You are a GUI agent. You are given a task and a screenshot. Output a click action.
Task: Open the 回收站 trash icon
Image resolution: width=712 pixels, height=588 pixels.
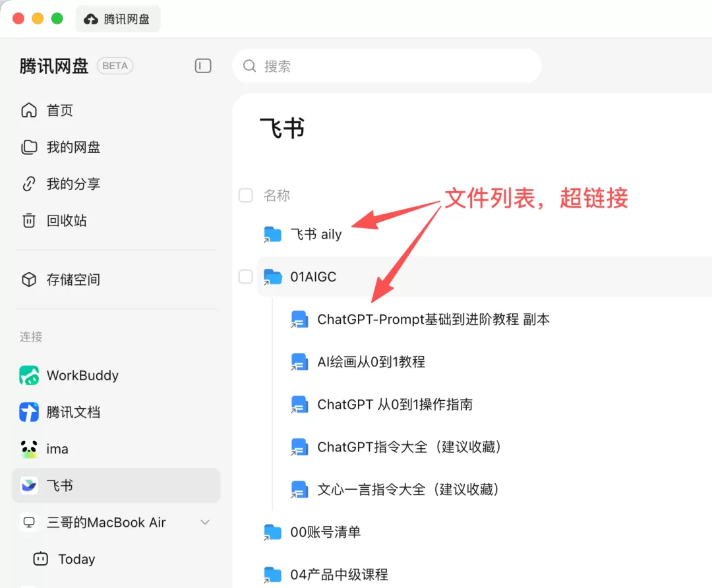point(29,221)
